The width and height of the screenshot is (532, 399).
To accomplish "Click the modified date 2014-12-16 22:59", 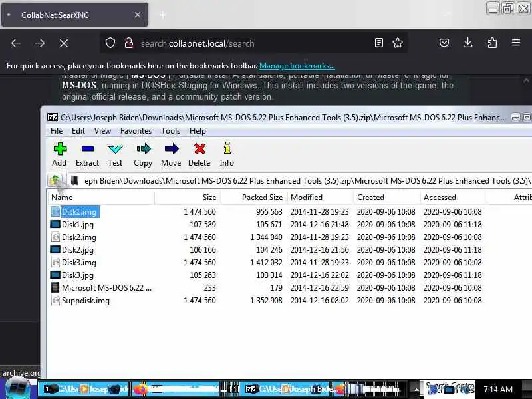I will [320, 288].
